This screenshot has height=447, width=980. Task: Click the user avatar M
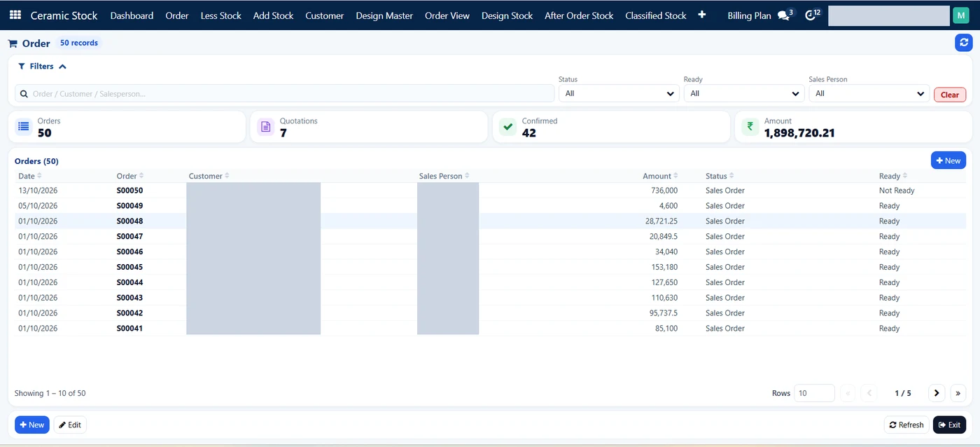[x=961, y=15]
